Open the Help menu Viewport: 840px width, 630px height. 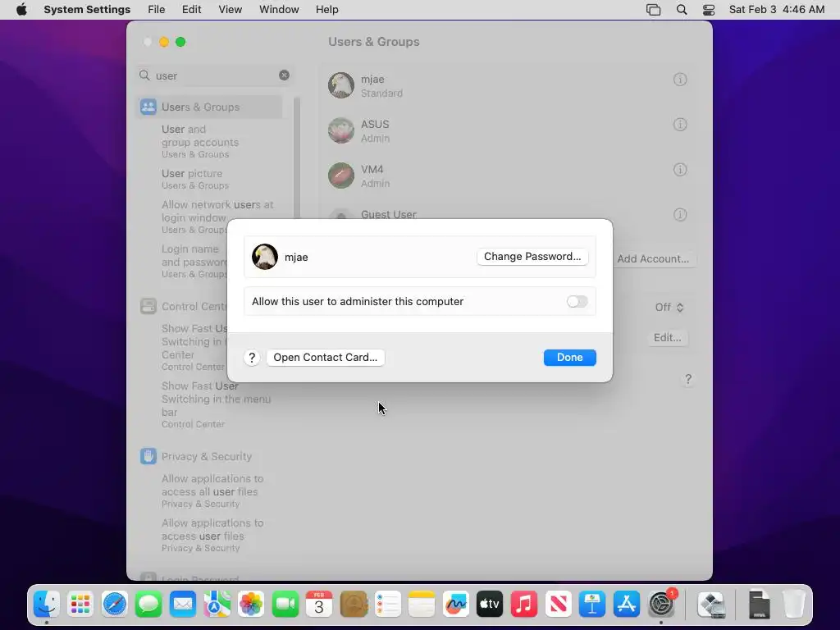pyautogui.click(x=326, y=10)
